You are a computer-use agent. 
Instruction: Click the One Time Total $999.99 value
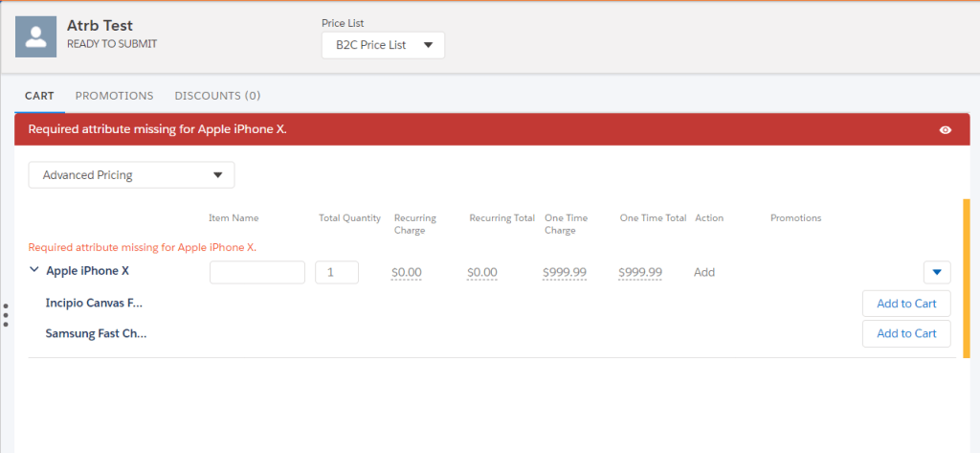click(640, 273)
